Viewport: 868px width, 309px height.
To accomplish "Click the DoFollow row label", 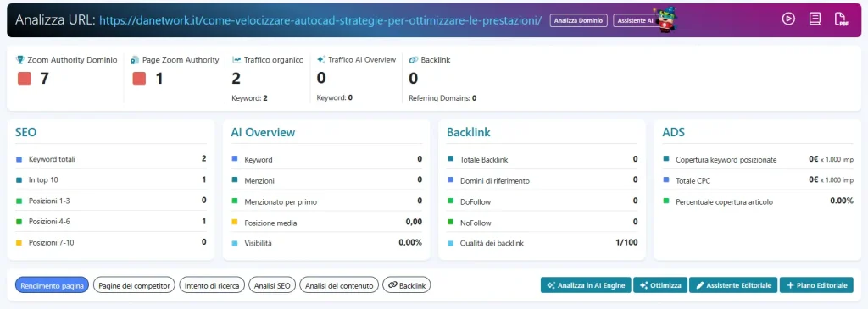I will pos(476,201).
